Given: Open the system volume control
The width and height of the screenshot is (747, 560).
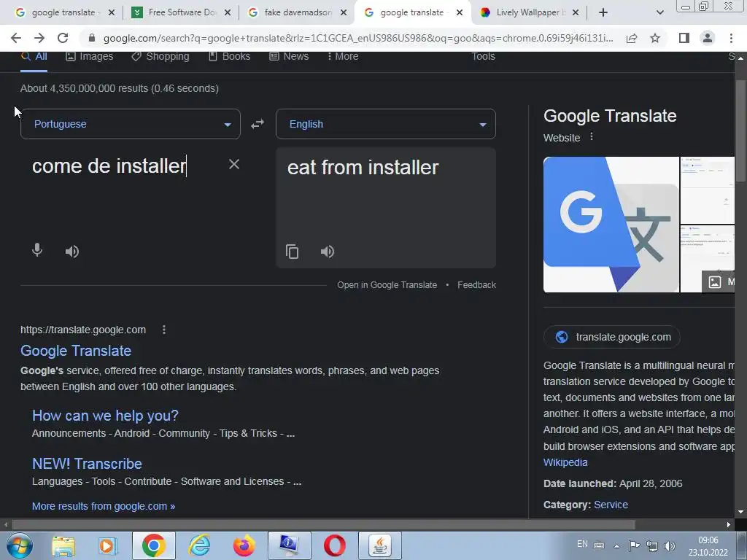Looking at the screenshot, I should click(x=670, y=545).
